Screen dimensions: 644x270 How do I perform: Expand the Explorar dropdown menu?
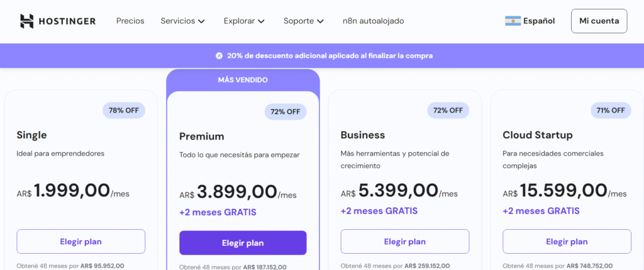click(x=244, y=21)
